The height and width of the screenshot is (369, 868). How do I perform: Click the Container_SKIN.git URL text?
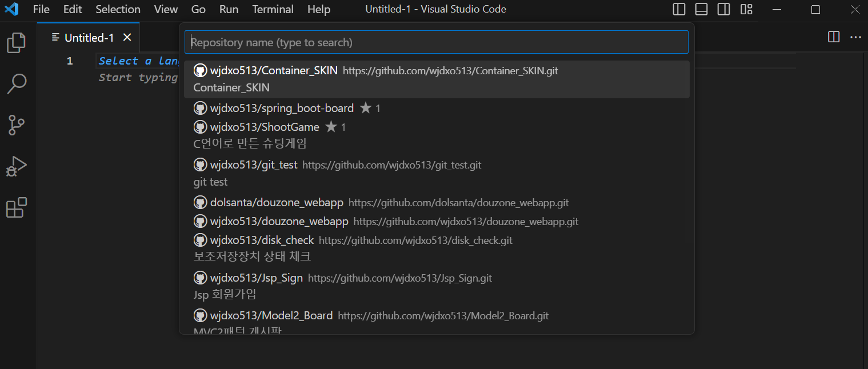(450, 71)
